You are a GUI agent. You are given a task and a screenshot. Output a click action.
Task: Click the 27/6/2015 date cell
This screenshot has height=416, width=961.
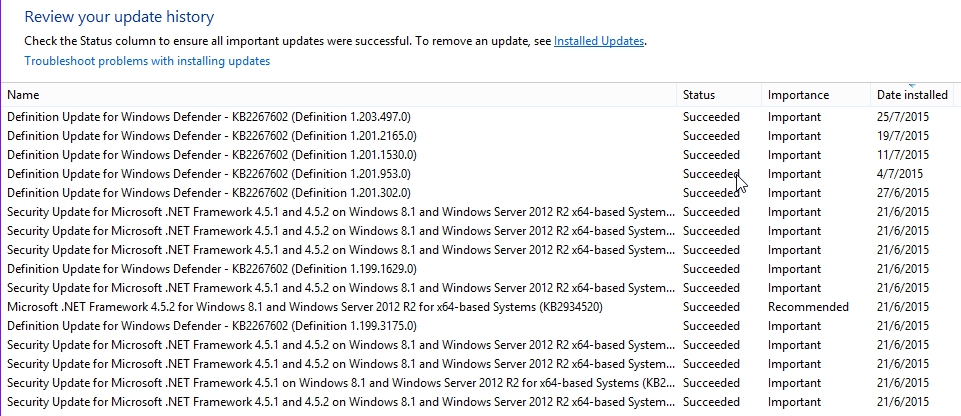[x=903, y=192]
